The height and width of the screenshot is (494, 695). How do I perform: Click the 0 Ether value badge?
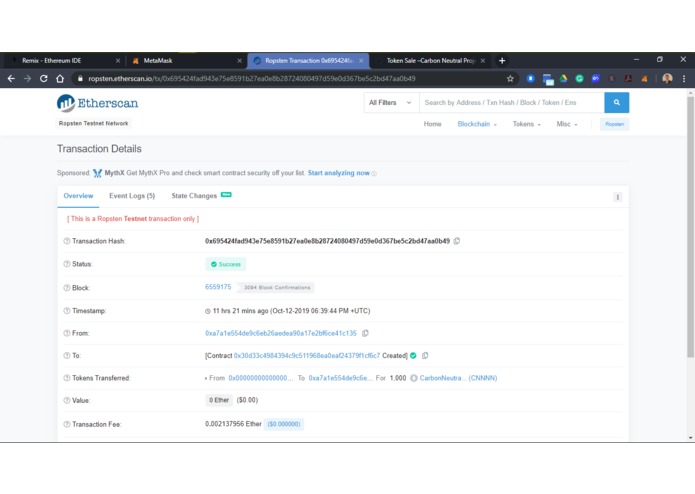(x=219, y=400)
